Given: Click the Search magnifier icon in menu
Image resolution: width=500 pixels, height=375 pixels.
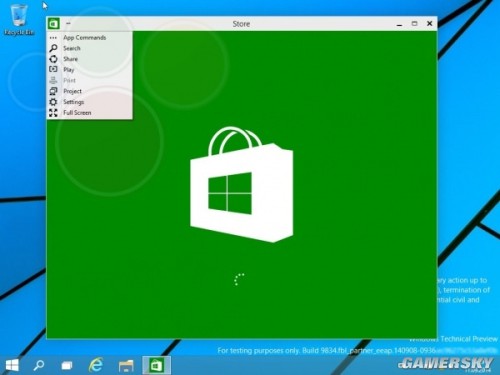Looking at the screenshot, I should 53,48.
